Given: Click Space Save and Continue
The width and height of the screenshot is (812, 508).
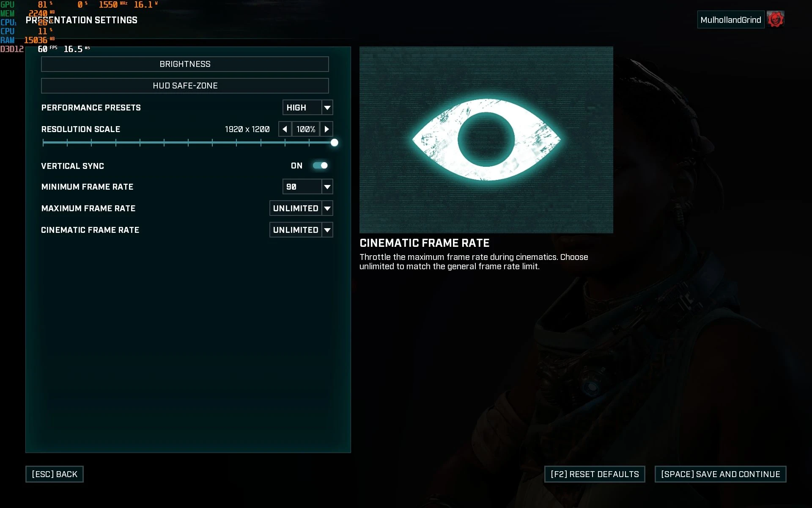Looking at the screenshot, I should pos(720,474).
